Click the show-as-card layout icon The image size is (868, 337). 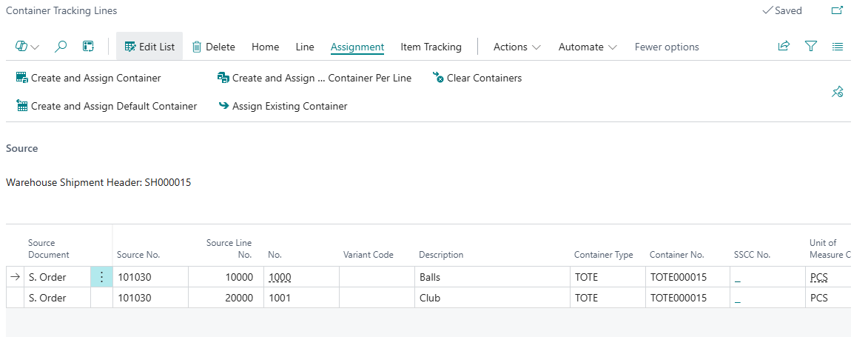coord(88,47)
